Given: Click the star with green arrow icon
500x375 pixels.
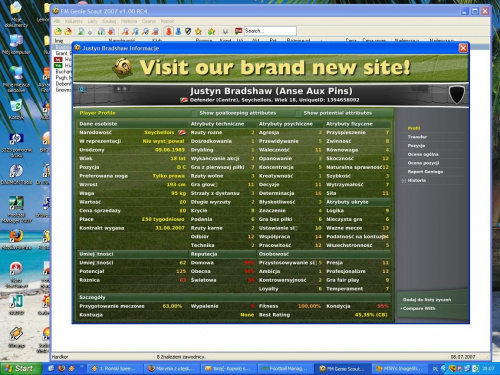Looking at the screenshot, I should [x=211, y=32].
